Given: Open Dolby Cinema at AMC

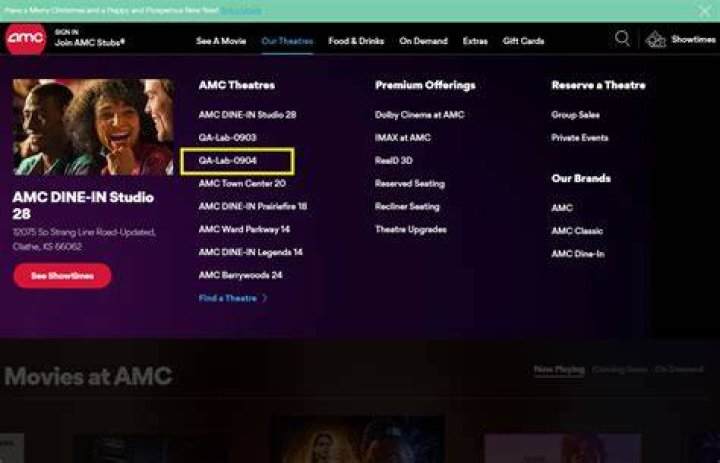Looking at the screenshot, I should click(x=419, y=115).
